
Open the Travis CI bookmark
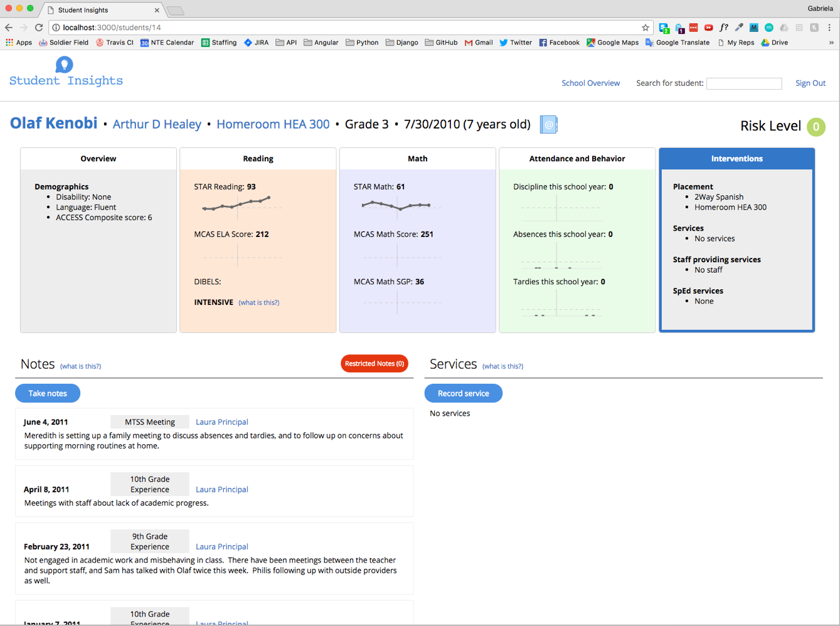pos(115,42)
